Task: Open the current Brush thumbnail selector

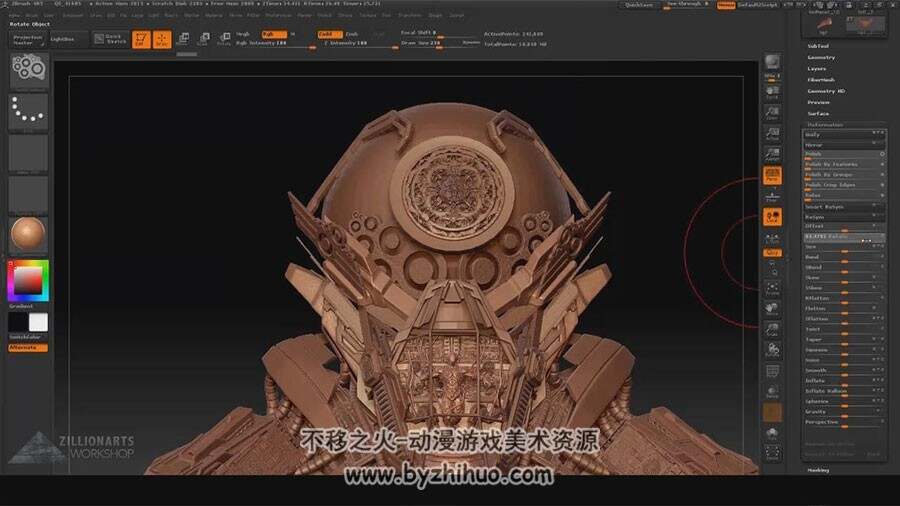Action: pyautogui.click(x=28, y=70)
